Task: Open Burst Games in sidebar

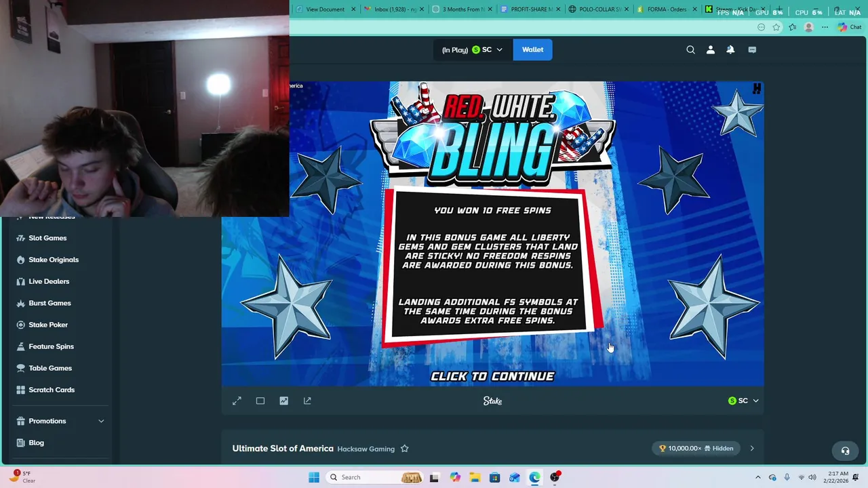Action: click(x=50, y=303)
